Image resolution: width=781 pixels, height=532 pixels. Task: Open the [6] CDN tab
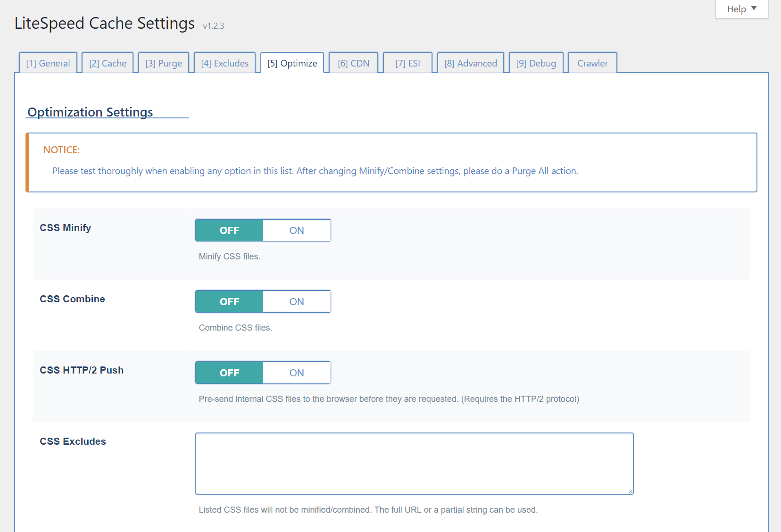point(354,63)
